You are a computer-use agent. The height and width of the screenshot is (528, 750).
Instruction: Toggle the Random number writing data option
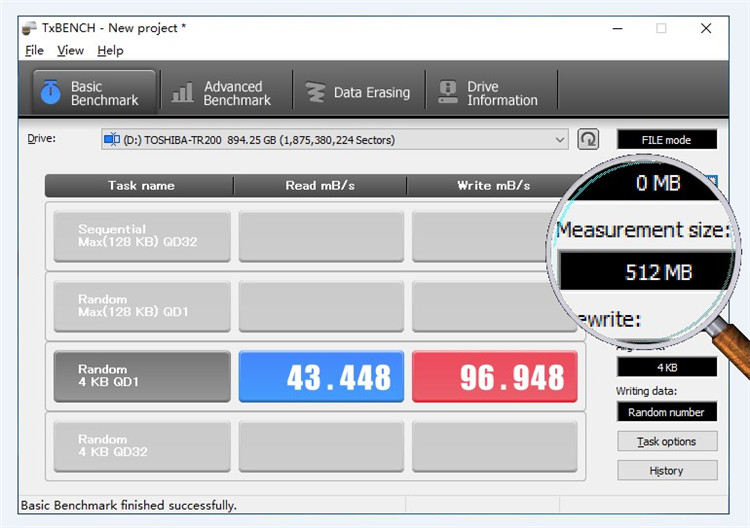point(667,412)
